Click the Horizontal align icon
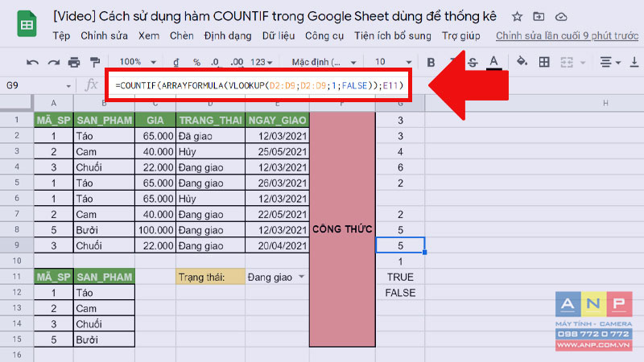The height and width of the screenshot is (362, 644). pos(605,63)
